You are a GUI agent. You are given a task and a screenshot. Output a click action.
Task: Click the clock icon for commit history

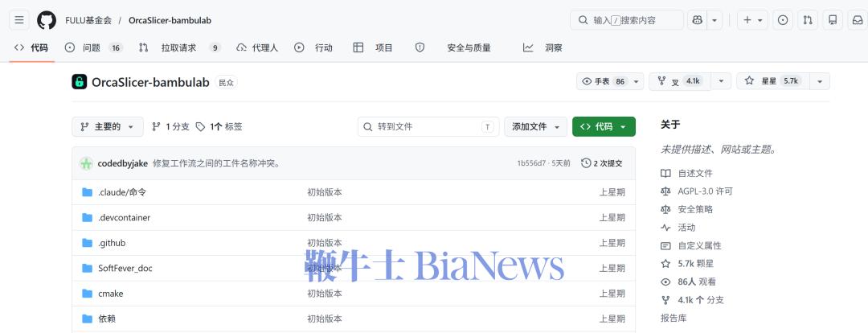[x=586, y=163]
